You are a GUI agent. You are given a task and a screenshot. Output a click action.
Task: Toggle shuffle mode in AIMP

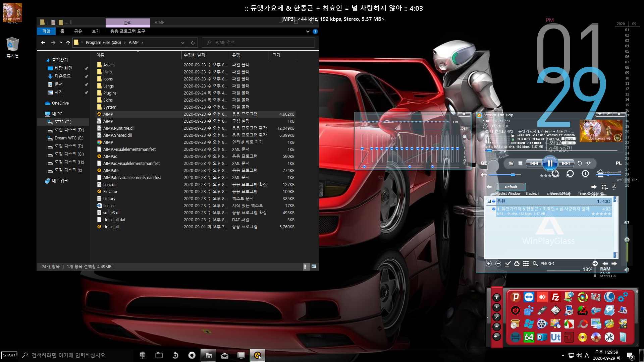pos(589,163)
